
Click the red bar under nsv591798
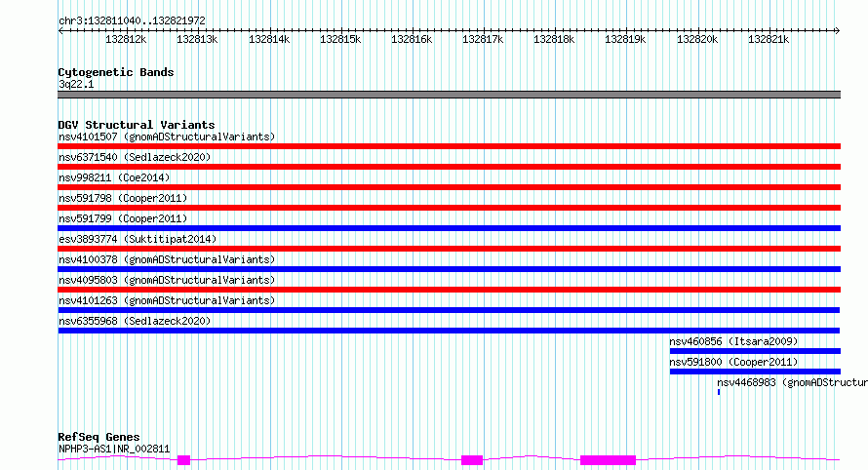tap(449, 208)
